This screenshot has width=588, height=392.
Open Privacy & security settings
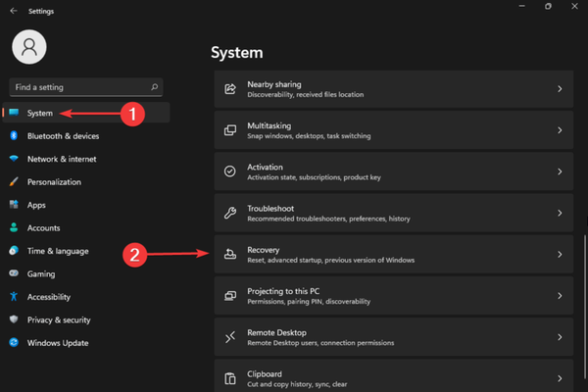[x=59, y=319]
